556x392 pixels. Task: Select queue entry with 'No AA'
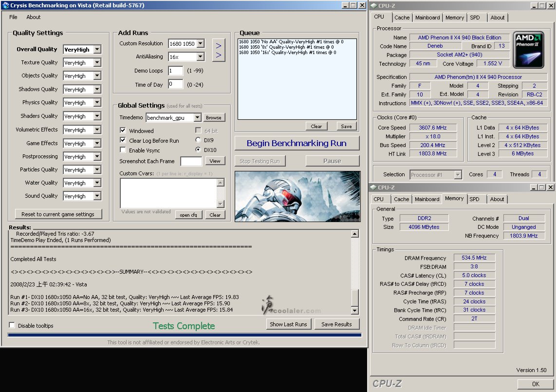[291, 41]
